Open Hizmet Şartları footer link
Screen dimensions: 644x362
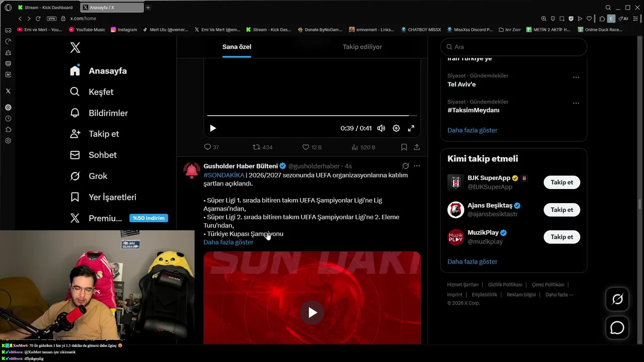click(x=463, y=285)
